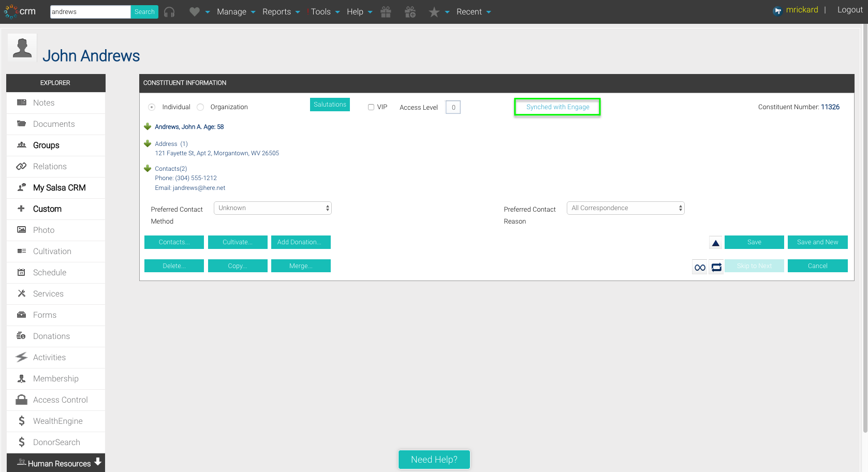Expand the Address (1) section
Viewport: 868px width, 472px height.
[x=148, y=143]
